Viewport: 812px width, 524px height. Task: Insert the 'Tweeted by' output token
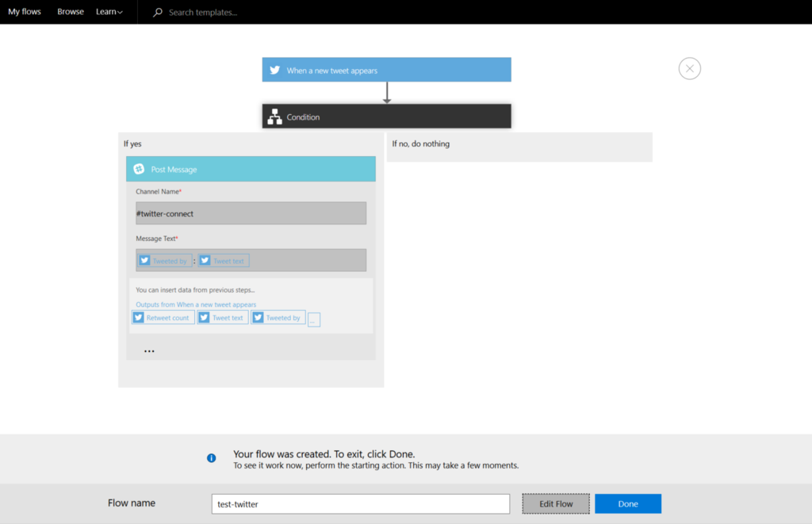[x=278, y=317]
